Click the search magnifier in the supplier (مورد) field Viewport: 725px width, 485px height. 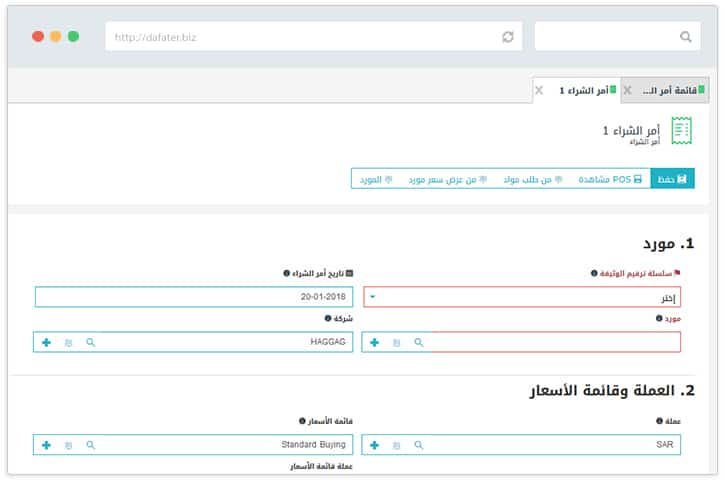coord(418,342)
